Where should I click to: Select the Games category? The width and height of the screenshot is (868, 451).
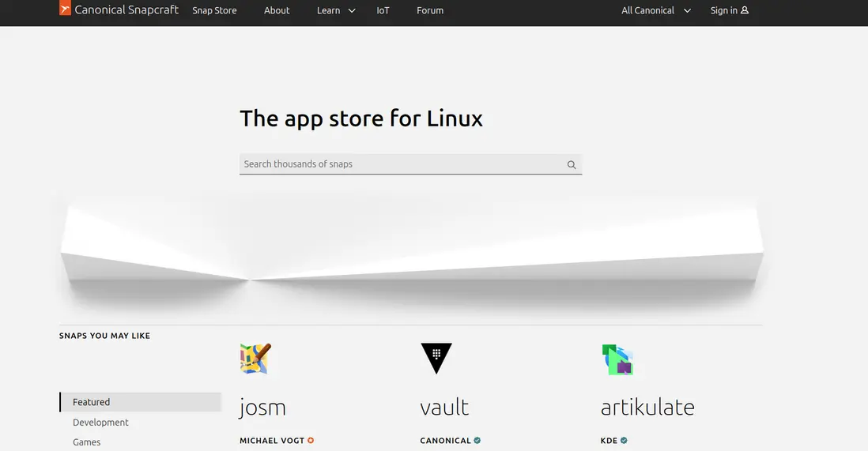click(86, 442)
